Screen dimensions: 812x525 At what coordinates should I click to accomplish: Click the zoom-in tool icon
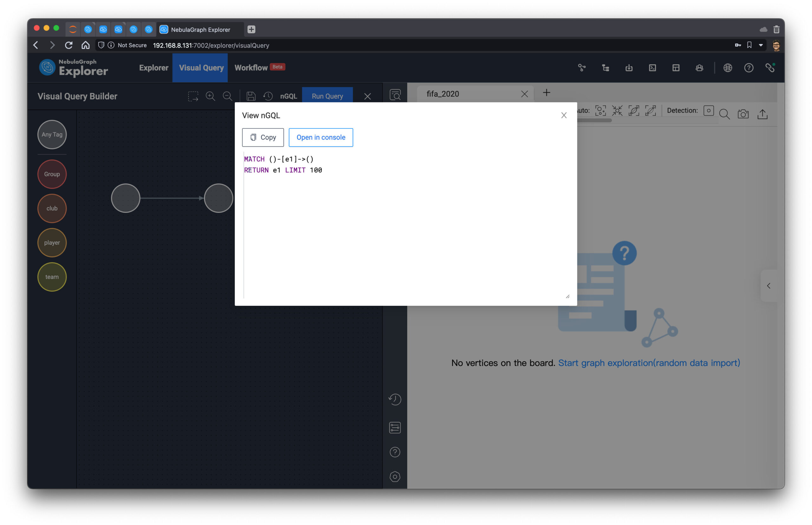[211, 96]
